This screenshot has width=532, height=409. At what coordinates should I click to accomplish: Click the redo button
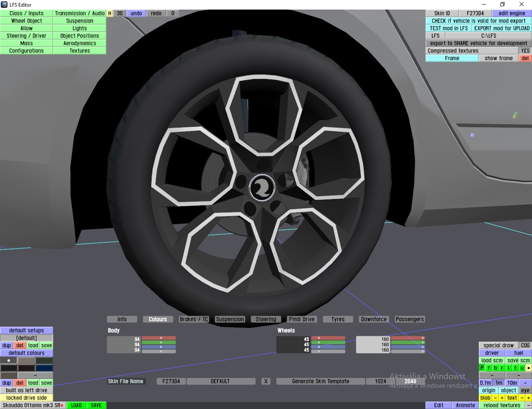pyautogui.click(x=156, y=13)
